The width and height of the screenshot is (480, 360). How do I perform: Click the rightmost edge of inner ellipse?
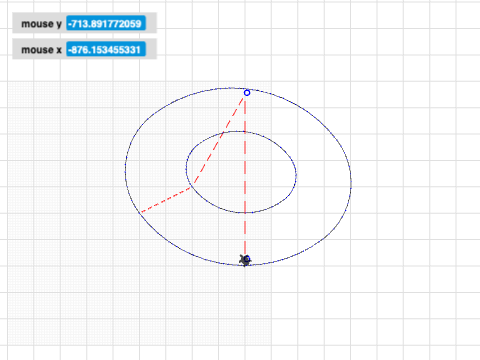coord(296,174)
